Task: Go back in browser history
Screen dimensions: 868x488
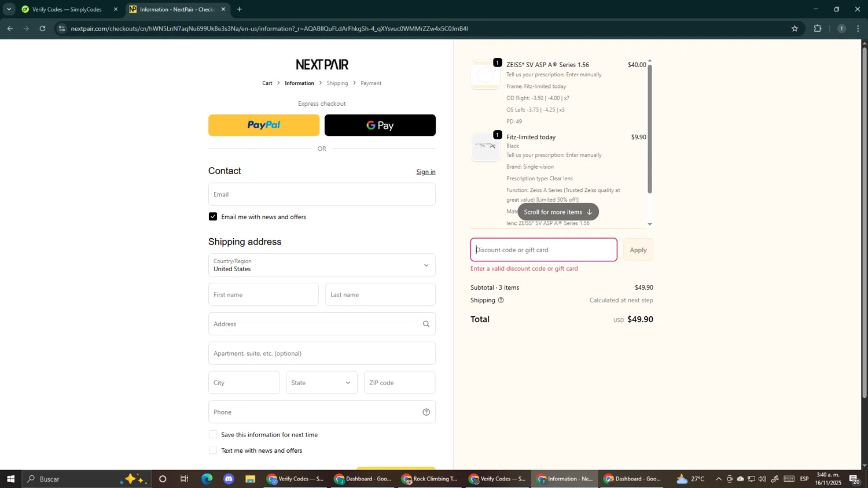Action: pyautogui.click(x=10, y=28)
